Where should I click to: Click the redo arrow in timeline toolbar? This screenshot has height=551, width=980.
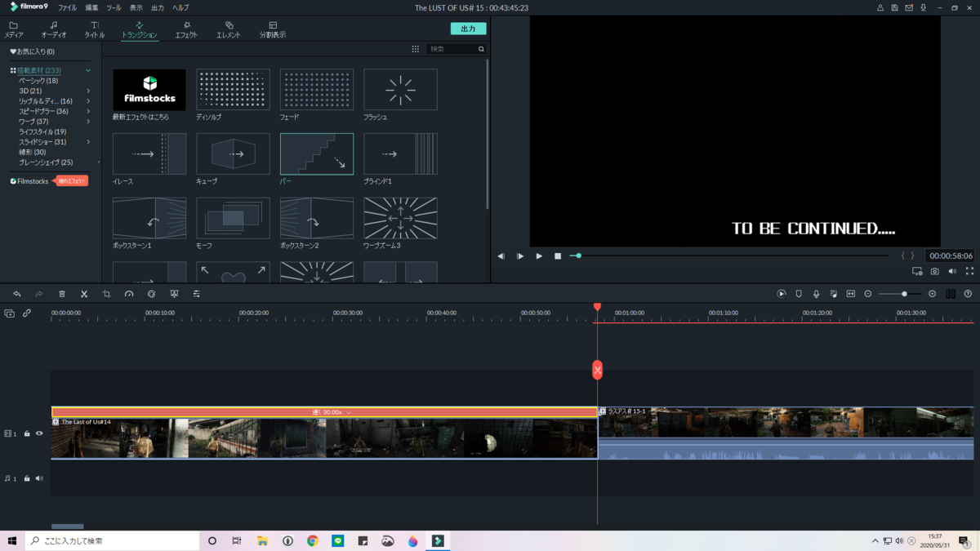[38, 294]
